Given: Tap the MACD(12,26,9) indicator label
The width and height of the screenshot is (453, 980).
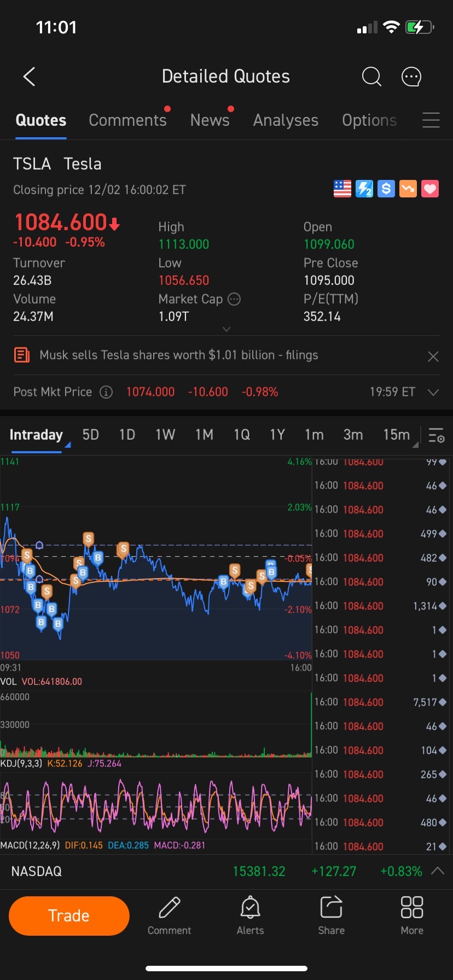Looking at the screenshot, I should coord(30,845).
